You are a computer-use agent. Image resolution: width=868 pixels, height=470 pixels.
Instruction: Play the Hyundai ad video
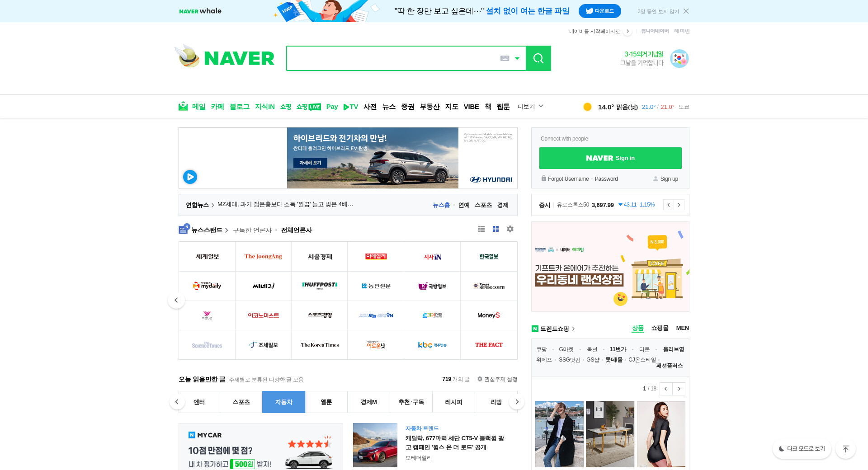(190, 177)
